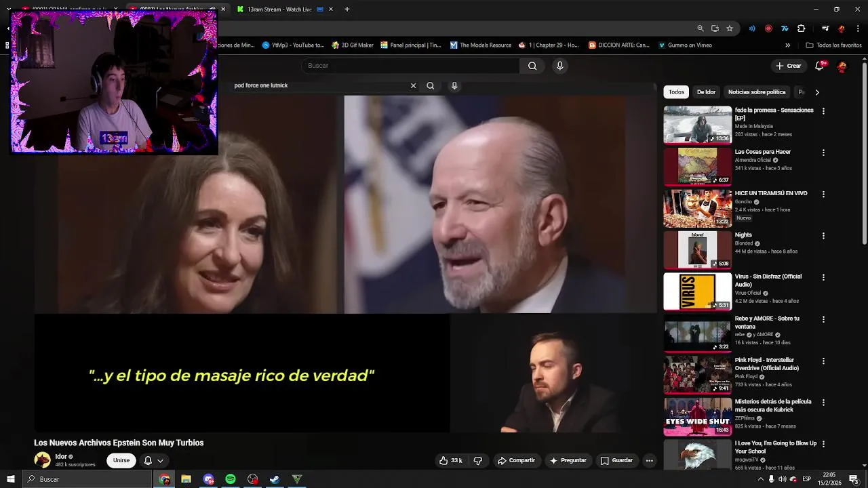
Task: Select the De Idor filter chip
Action: point(706,91)
